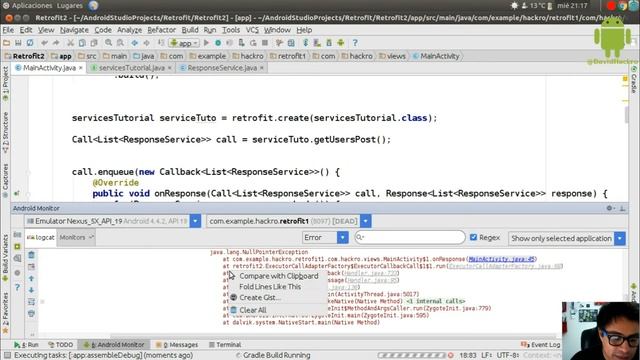Viewport: 640px width, 360px height.
Task: Switch to the servicesTutorial.java editor tab
Action: coord(131,68)
